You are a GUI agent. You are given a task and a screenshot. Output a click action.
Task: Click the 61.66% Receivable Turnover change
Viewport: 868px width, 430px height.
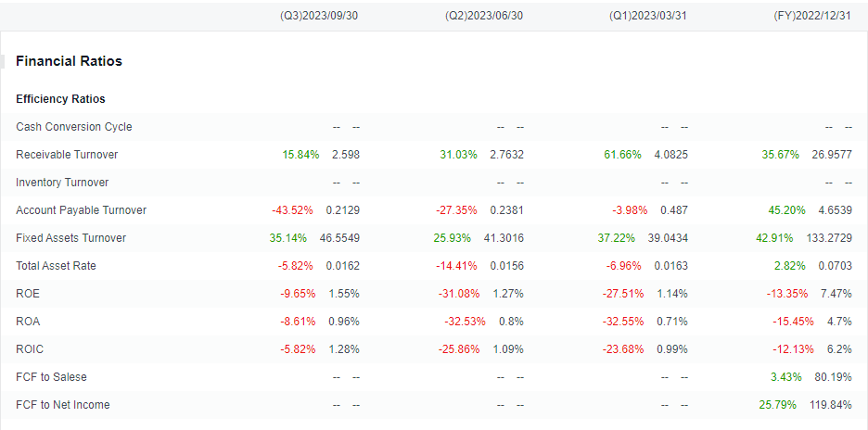point(623,155)
